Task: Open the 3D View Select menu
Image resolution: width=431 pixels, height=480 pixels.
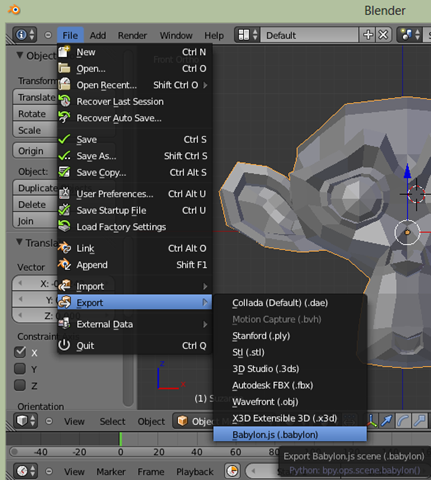Action: 112,421
